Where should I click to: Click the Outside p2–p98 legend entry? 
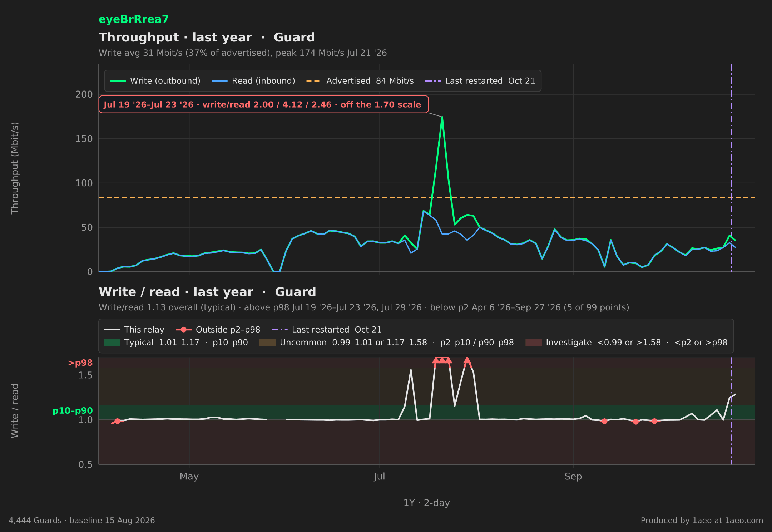218,330
